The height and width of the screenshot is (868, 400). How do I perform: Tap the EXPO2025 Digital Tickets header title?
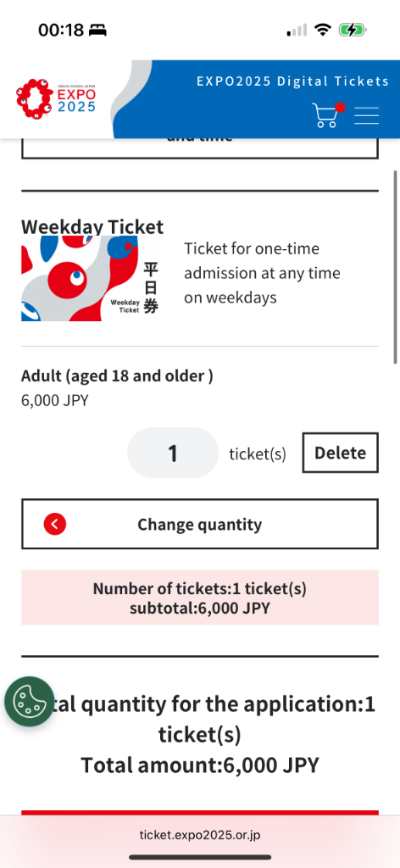(292, 81)
